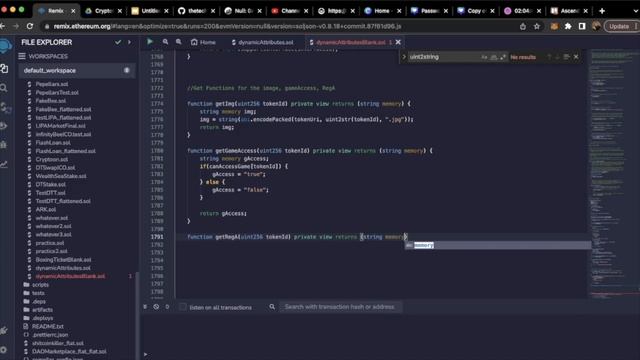Screen dimensions: 640x360
Task: Open browser extensions puzzle icon
Action: coord(568,26)
